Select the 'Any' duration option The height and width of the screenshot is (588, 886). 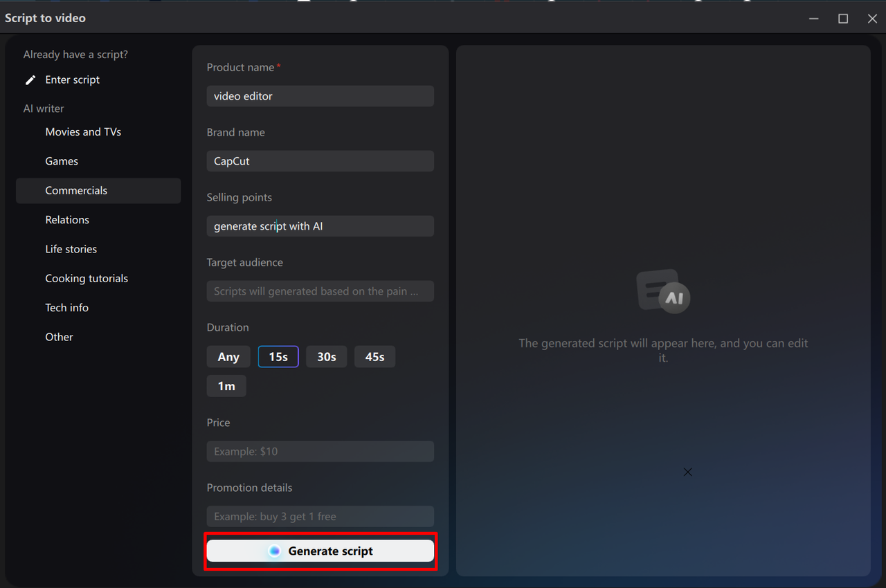pyautogui.click(x=228, y=356)
